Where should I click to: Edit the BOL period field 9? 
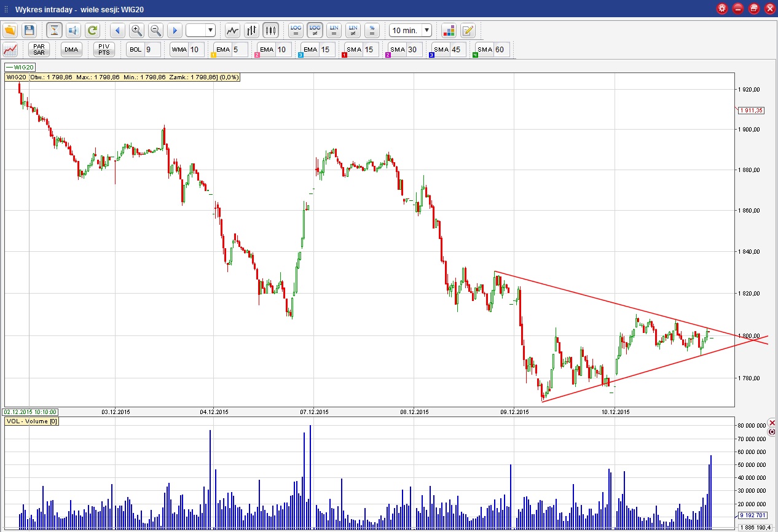pos(152,50)
